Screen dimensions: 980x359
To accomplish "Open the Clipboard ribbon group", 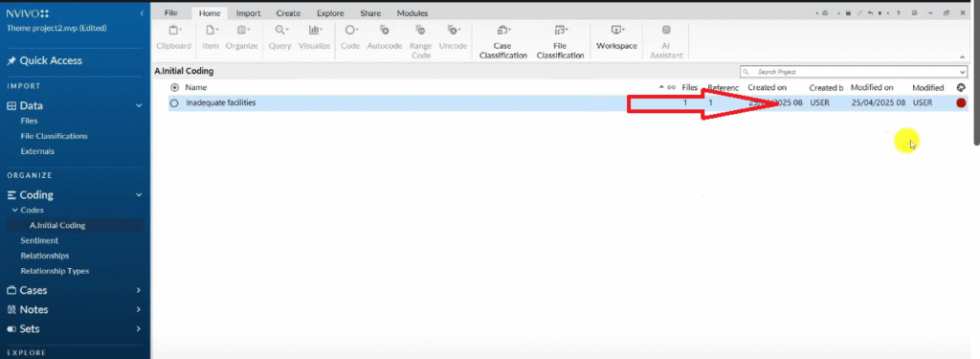I will click(x=173, y=37).
